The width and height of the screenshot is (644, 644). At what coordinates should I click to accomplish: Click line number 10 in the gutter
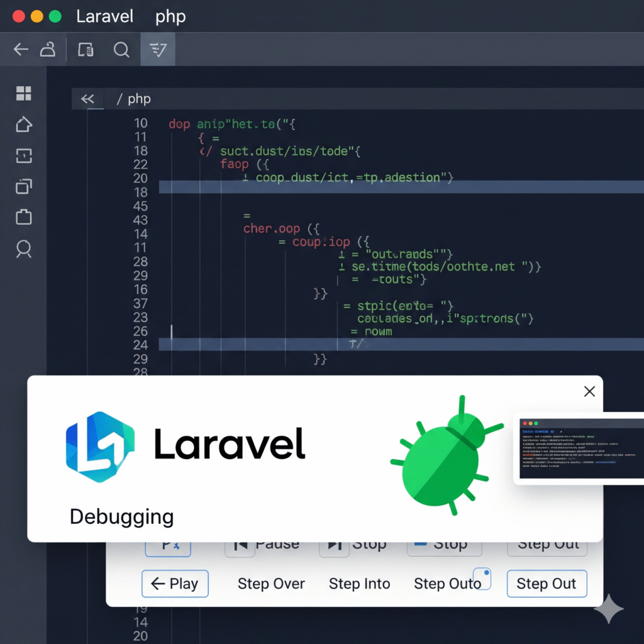tap(140, 123)
